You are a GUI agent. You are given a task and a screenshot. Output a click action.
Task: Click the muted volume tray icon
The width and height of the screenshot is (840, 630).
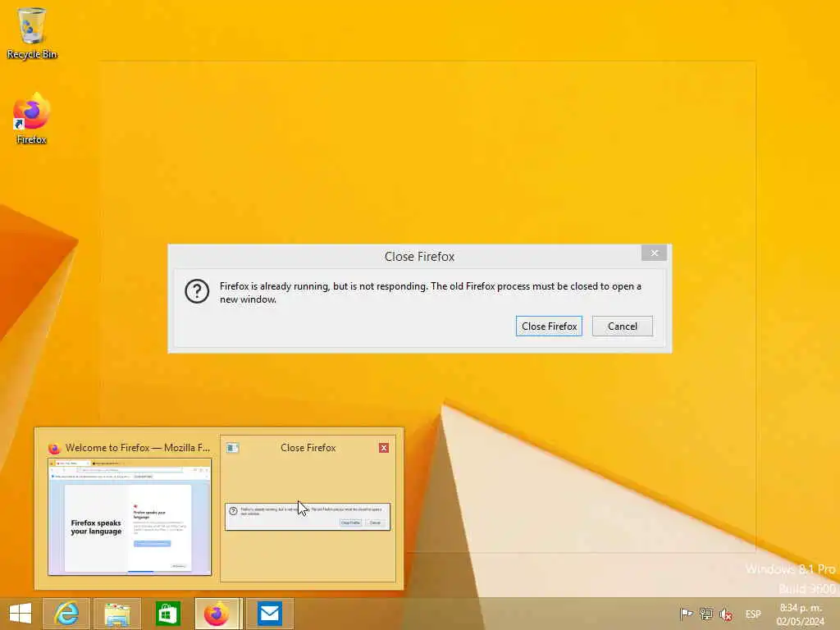[x=726, y=614]
